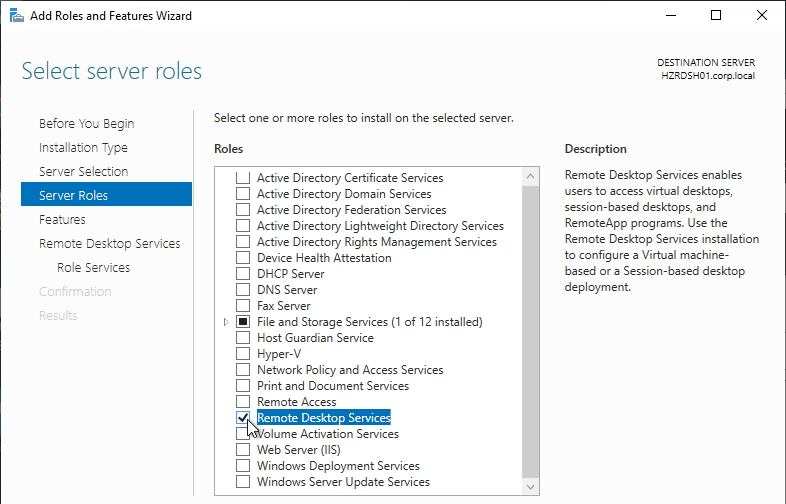Check the DNS Server role
This screenshot has width=786, height=504.
coord(243,289)
